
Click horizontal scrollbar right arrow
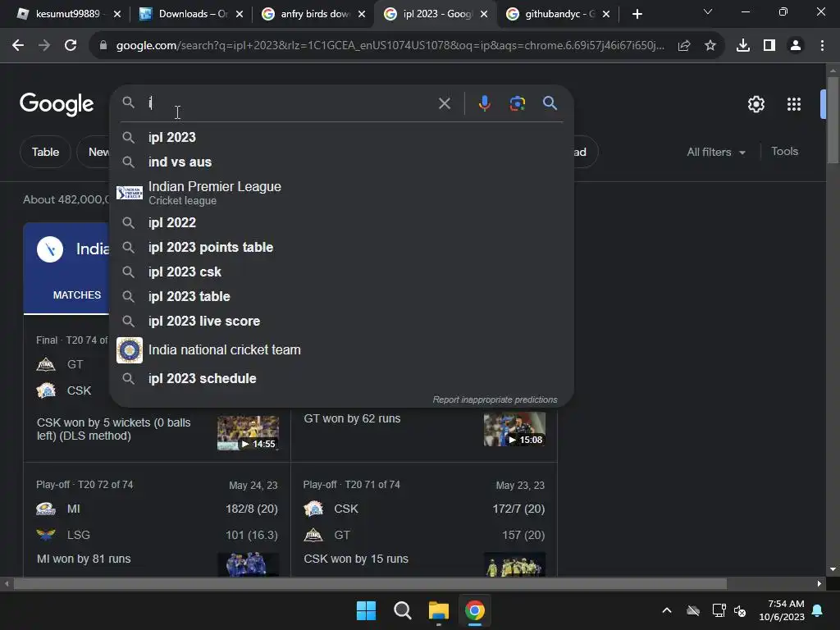pos(819,583)
